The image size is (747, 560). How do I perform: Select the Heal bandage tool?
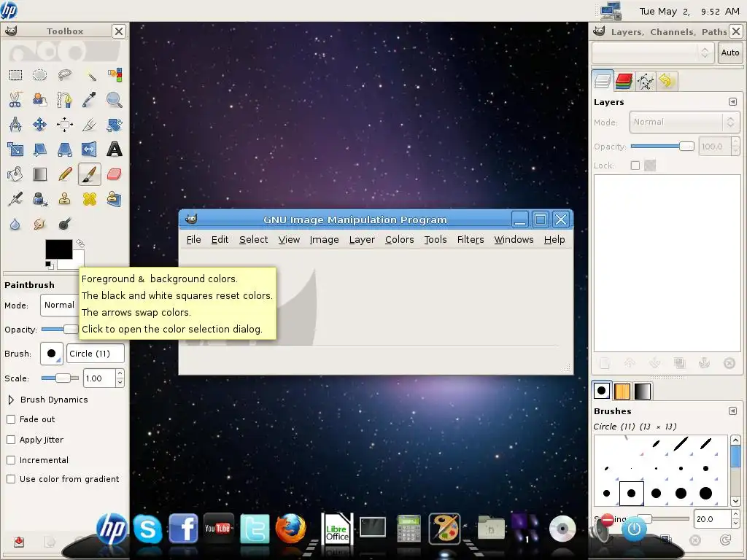(90, 199)
